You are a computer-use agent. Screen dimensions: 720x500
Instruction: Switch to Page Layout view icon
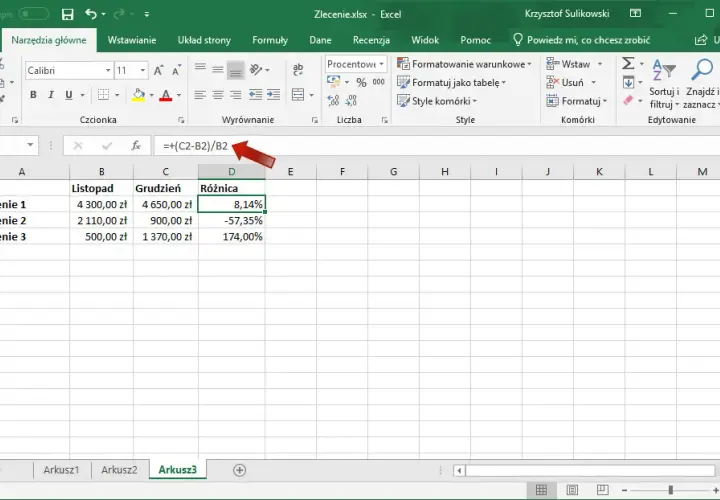(572, 490)
